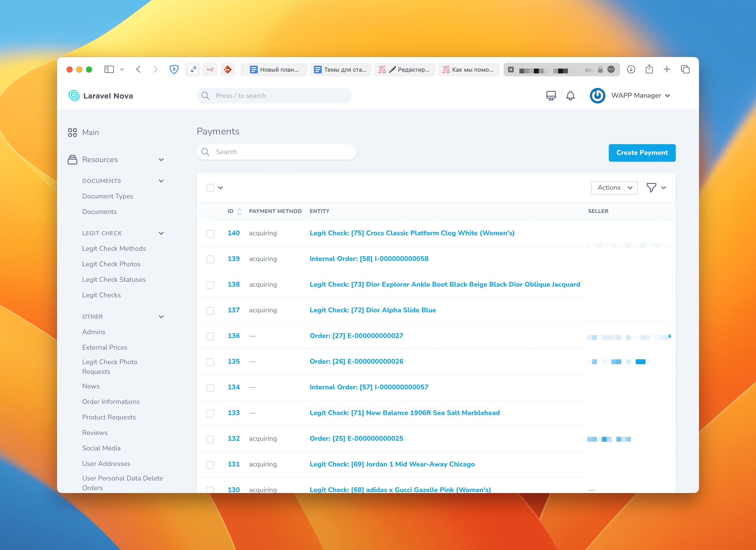Open Social Media in the sidebar
This screenshot has width=756, height=550.
[x=101, y=448]
